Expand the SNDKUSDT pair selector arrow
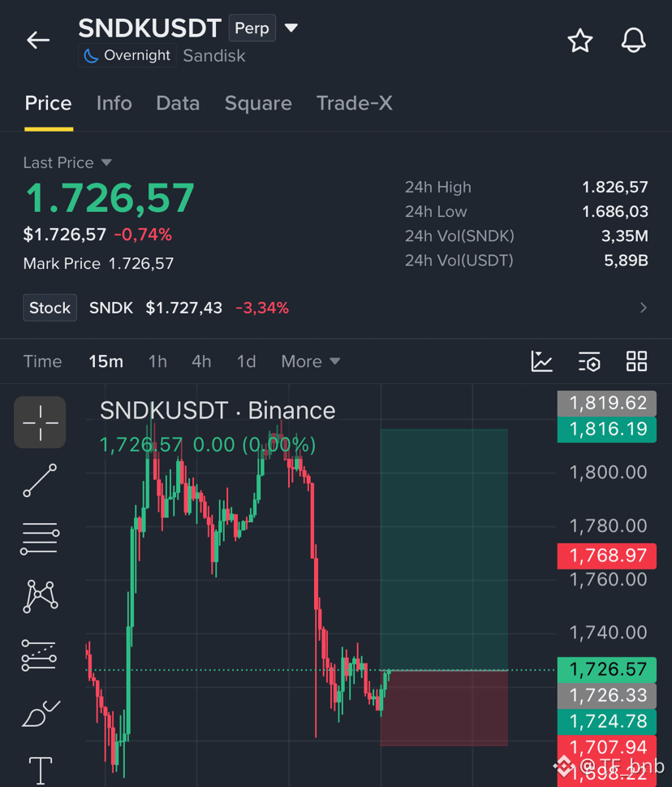The image size is (672, 787). click(291, 28)
